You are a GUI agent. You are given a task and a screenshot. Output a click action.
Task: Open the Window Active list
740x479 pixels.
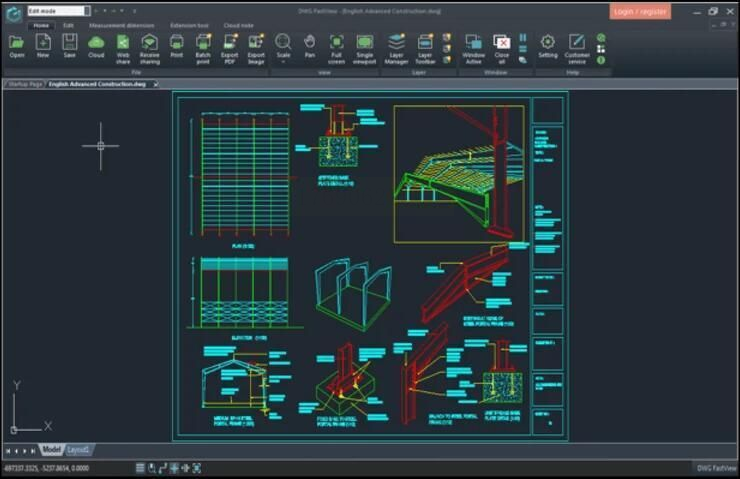(473, 46)
